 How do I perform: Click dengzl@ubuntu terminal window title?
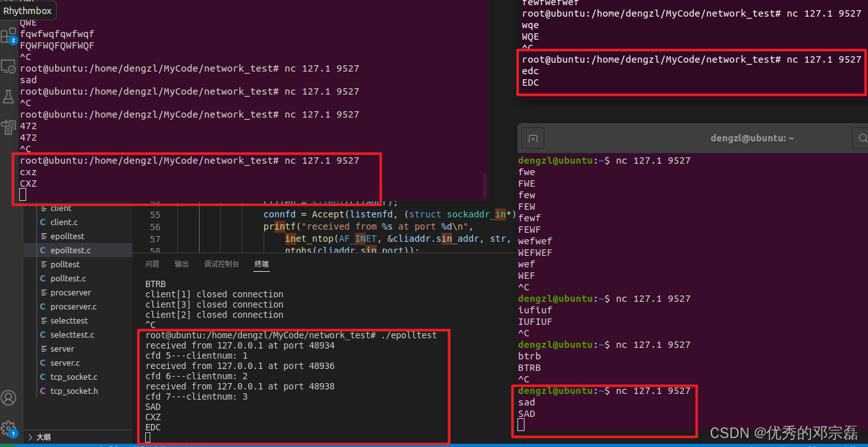752,138
